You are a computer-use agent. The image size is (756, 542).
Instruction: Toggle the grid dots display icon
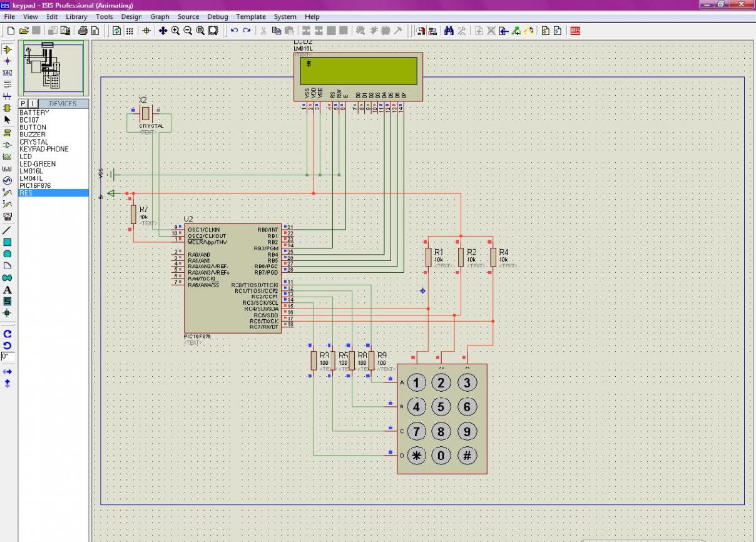(130, 31)
